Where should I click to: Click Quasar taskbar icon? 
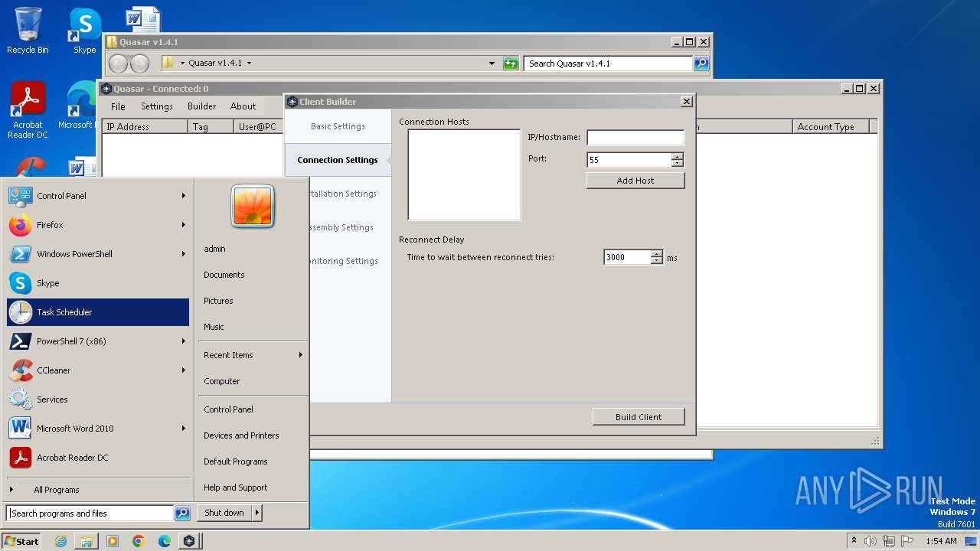[x=189, y=541]
